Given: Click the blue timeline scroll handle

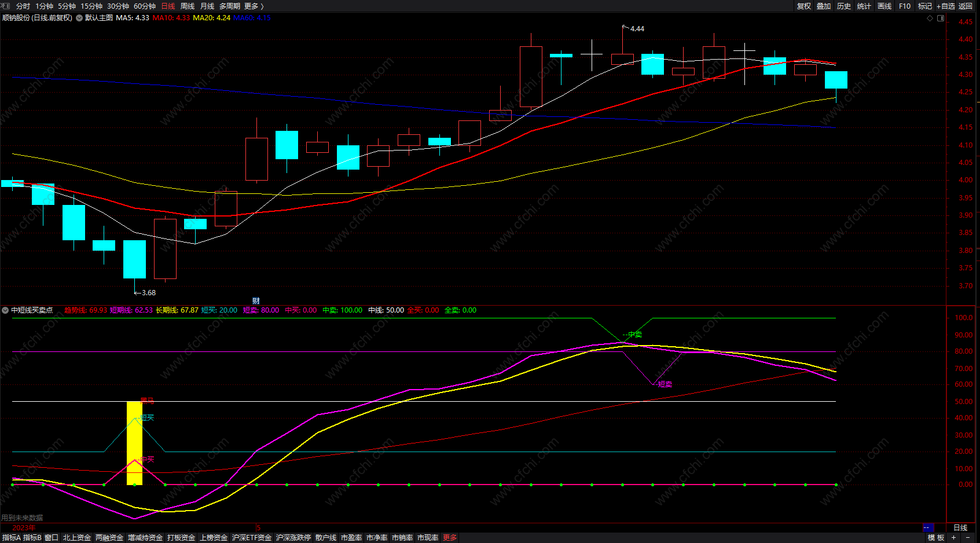Looking at the screenshot, I should [x=928, y=528].
